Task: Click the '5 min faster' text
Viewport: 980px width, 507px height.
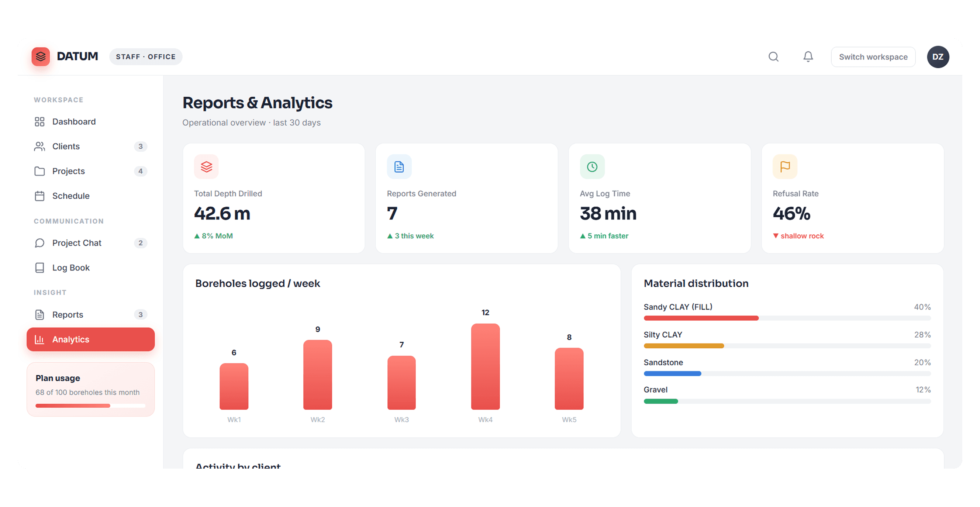Action: (608, 236)
